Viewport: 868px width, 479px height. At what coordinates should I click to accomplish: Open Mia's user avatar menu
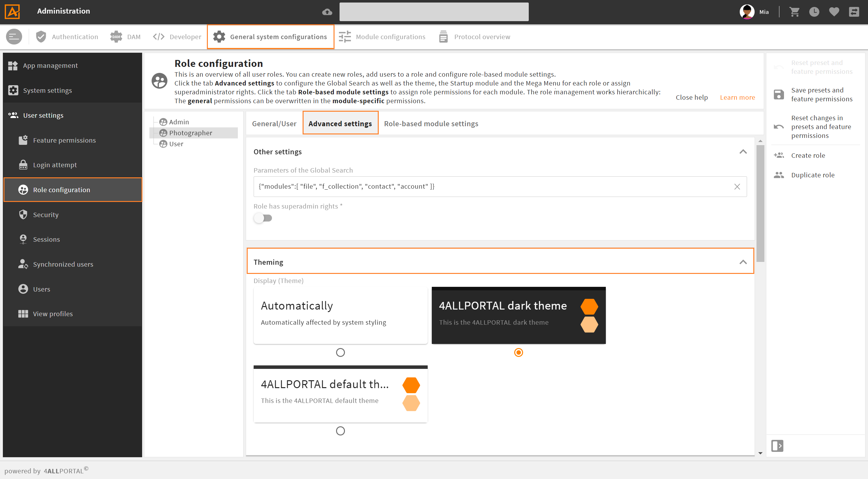747,12
